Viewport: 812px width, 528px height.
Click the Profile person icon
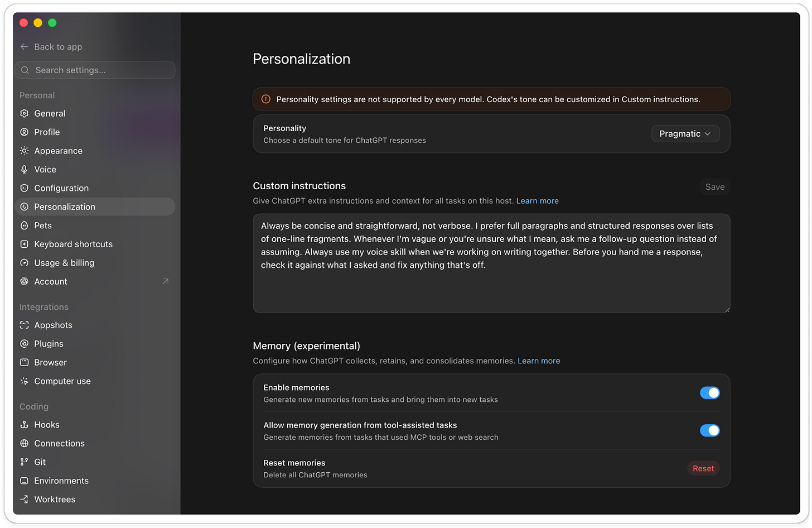pos(24,132)
